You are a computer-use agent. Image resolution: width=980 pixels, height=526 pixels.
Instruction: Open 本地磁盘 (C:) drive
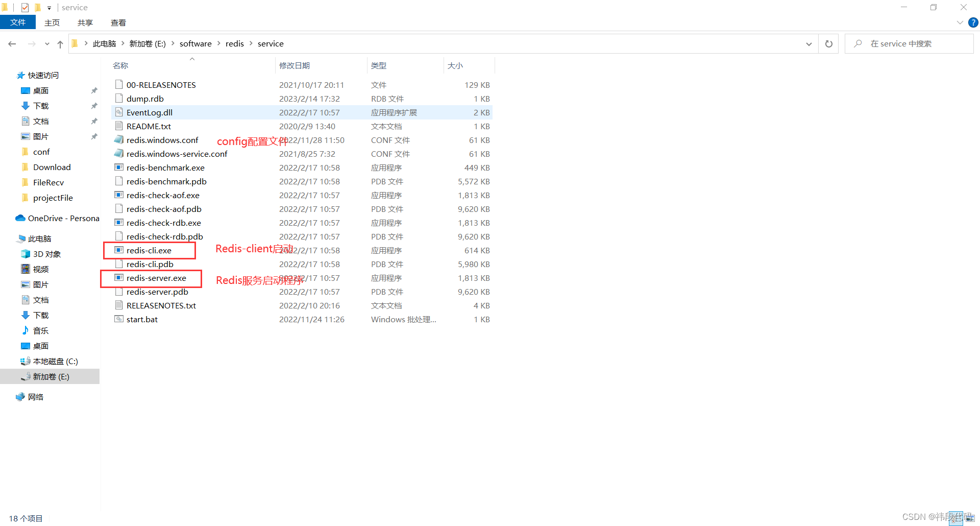pos(55,361)
